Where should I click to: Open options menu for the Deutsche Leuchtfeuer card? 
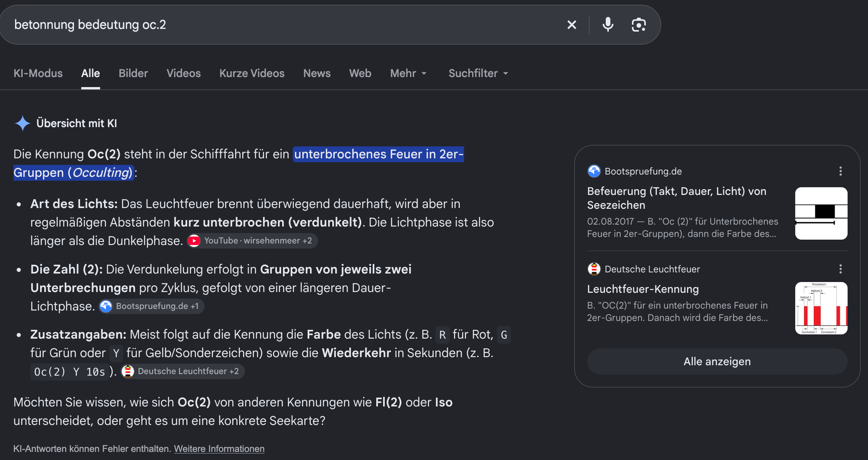click(x=841, y=269)
